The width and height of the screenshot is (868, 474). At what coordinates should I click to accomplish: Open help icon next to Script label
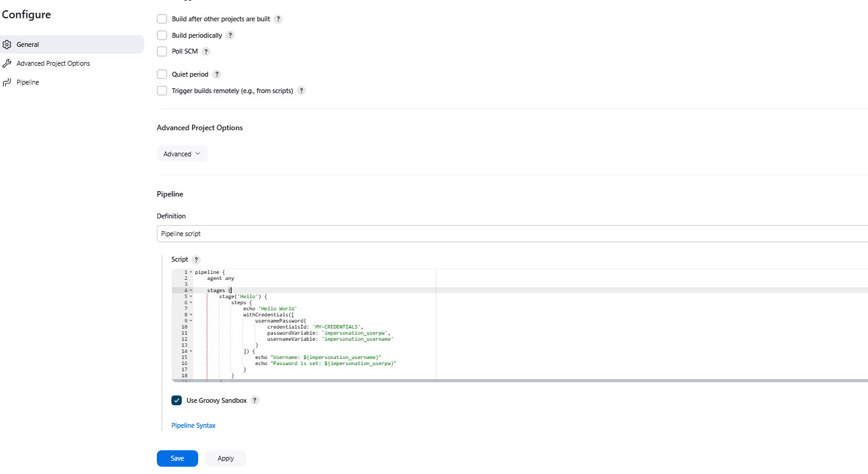(x=196, y=260)
